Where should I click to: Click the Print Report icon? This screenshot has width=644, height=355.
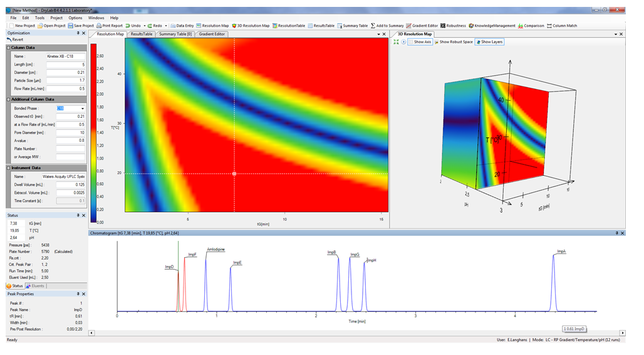99,26
